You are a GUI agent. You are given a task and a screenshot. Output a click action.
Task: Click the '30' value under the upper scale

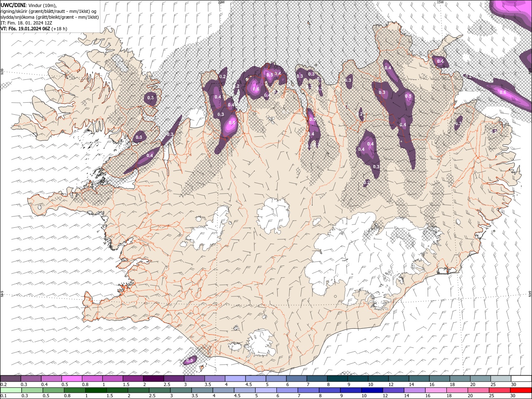coord(514,384)
